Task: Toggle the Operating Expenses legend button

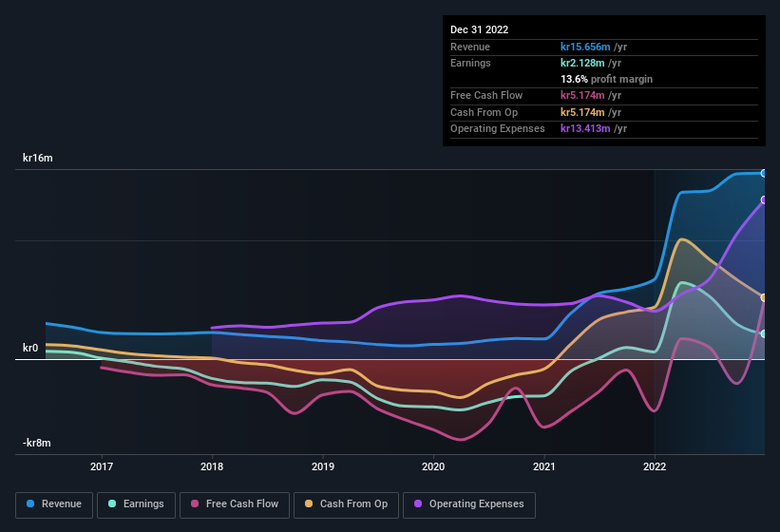Action: tap(469, 504)
